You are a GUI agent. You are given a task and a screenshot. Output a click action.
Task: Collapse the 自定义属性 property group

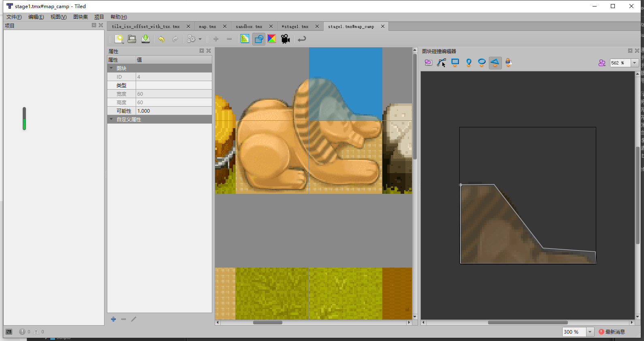pyautogui.click(x=111, y=119)
